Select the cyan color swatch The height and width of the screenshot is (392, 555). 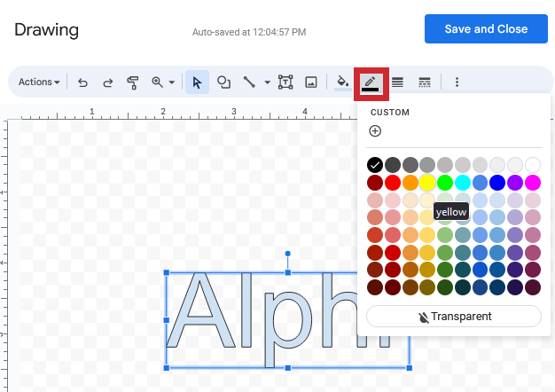point(463,183)
